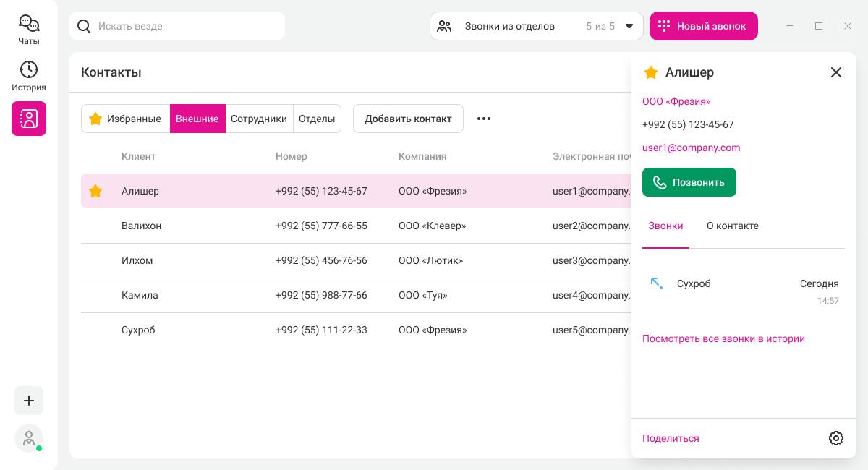Toggle favorite star in Алишер row

tap(95, 191)
